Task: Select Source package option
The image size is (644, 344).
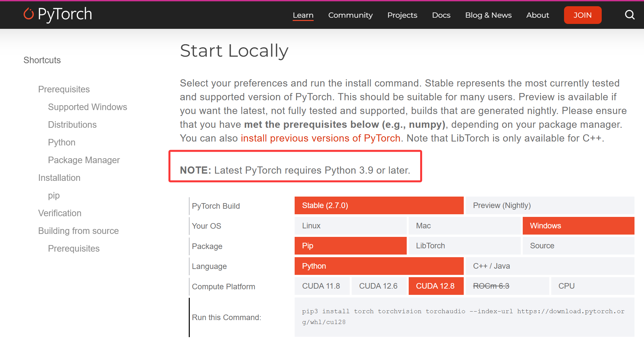Action: pyautogui.click(x=578, y=246)
